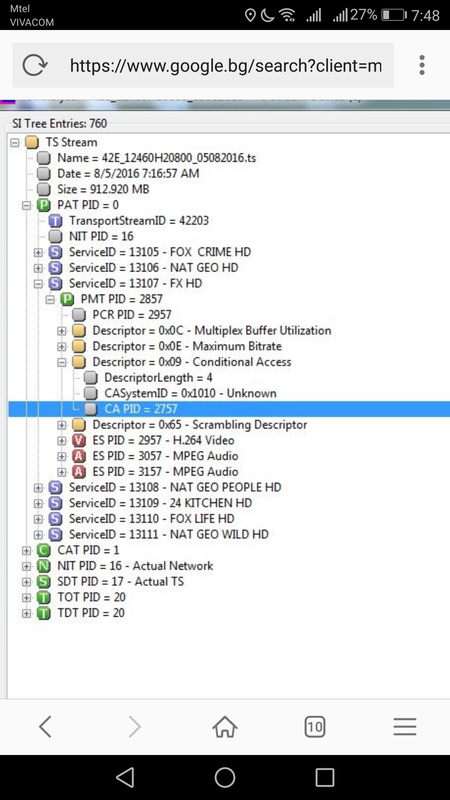This screenshot has height=800, width=450.
Task: Tap the google.bg search URL field
Action: (226, 65)
